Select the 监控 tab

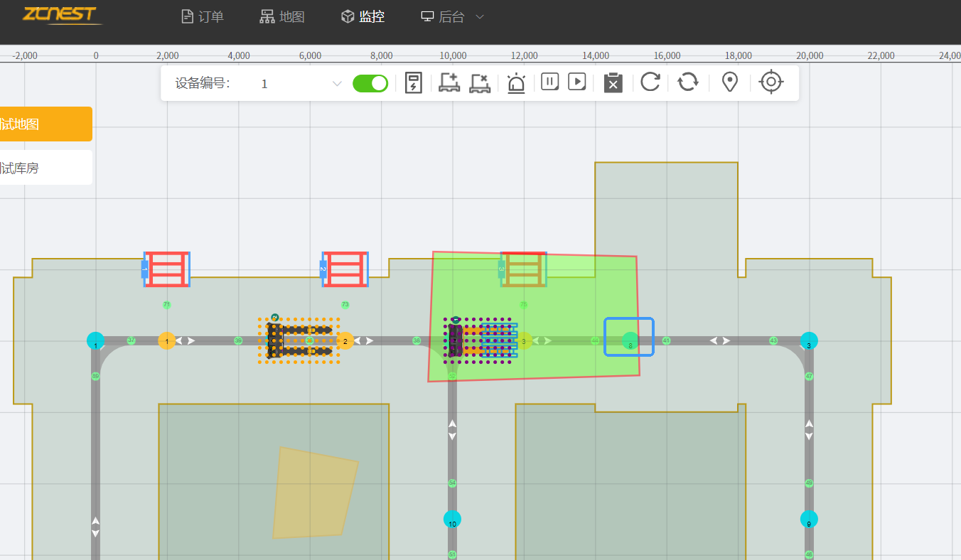click(x=363, y=16)
